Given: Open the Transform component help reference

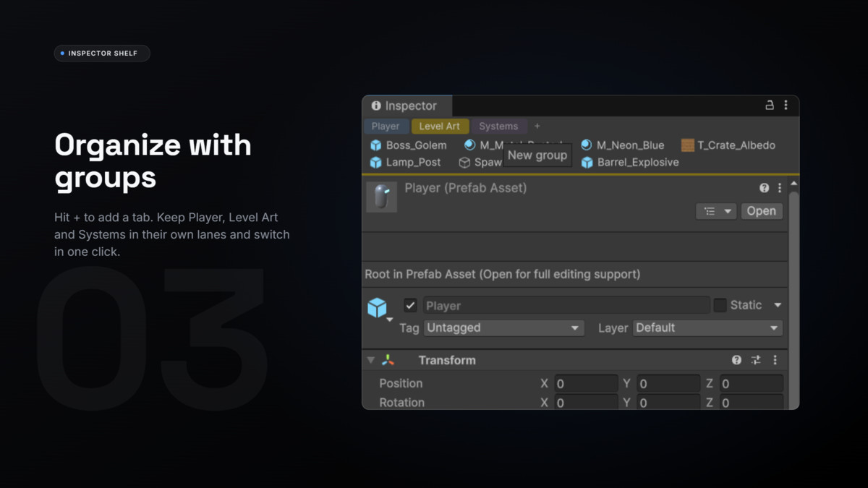Looking at the screenshot, I should coord(736,360).
